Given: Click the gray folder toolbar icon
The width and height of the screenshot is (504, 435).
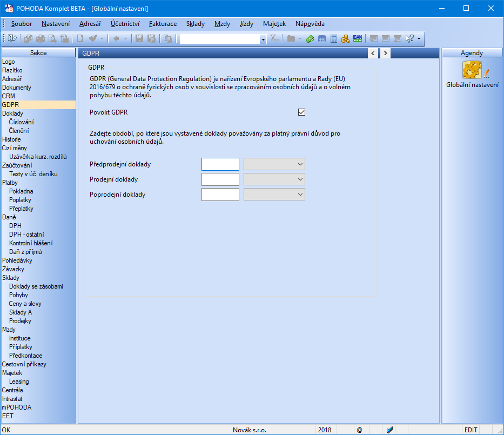Looking at the screenshot, I should 291,39.
